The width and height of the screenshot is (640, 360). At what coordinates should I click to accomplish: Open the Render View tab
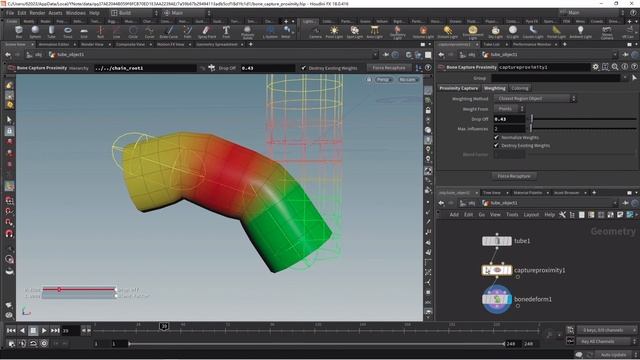92,44
